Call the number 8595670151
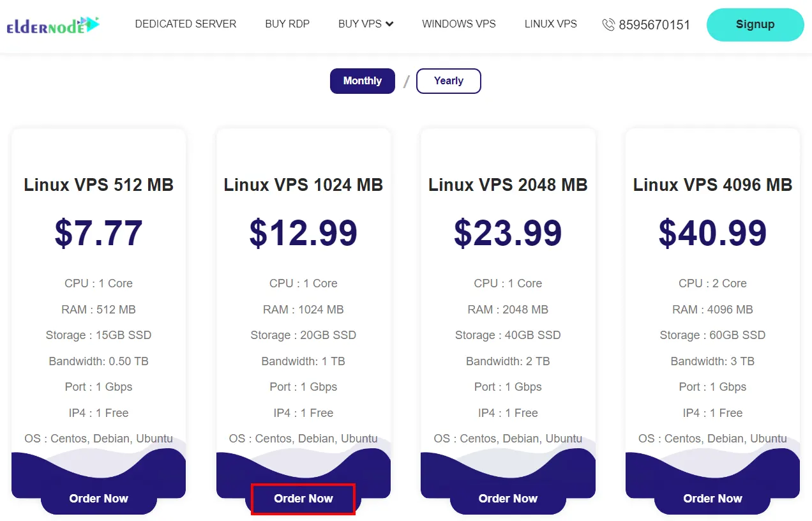The image size is (812, 521). point(654,25)
